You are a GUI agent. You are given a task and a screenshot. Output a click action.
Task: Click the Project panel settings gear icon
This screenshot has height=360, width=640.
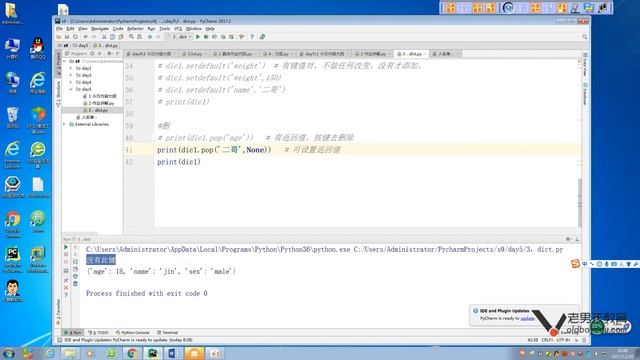point(109,53)
